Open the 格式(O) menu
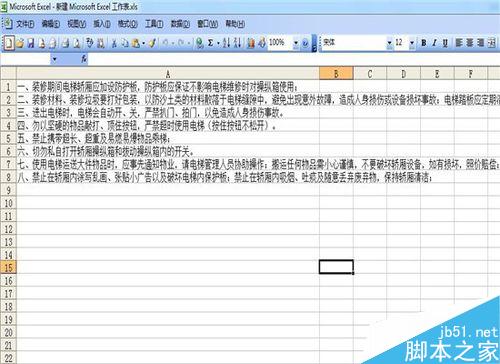The height and width of the screenshot is (364, 500). [x=128, y=24]
